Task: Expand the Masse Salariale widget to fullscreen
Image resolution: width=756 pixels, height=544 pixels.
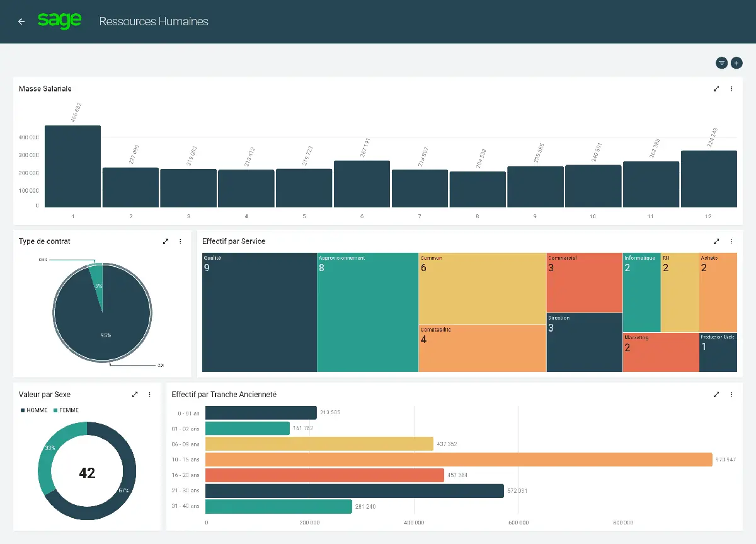Action: pos(716,89)
